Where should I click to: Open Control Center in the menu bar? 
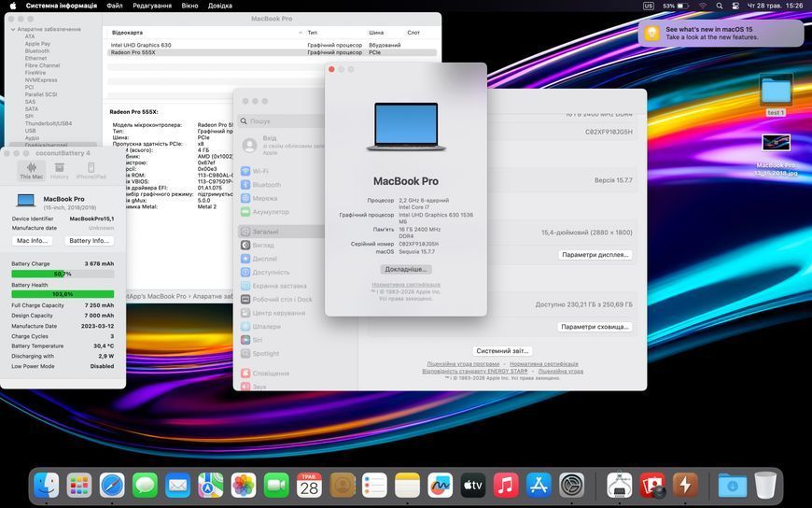(735, 6)
